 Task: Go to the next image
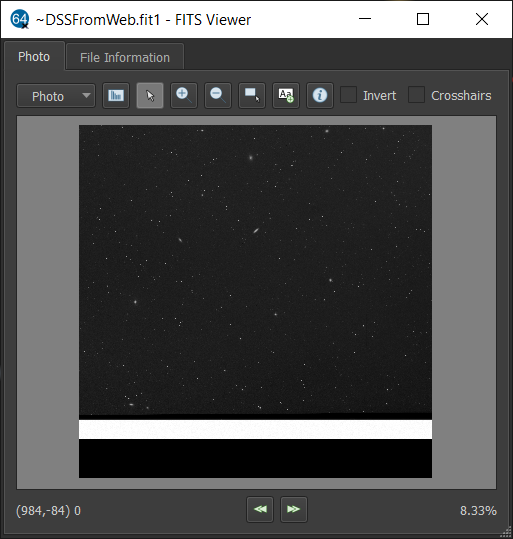click(x=294, y=509)
